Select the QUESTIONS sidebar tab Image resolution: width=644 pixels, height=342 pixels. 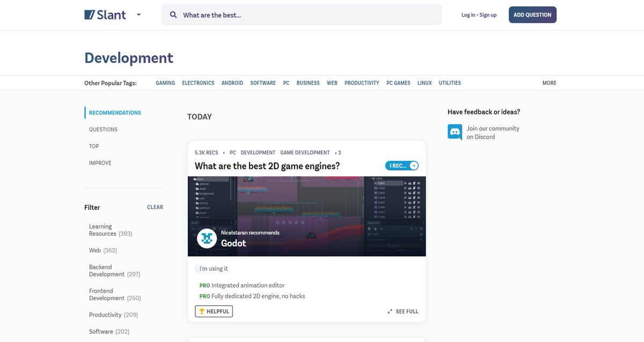103,129
